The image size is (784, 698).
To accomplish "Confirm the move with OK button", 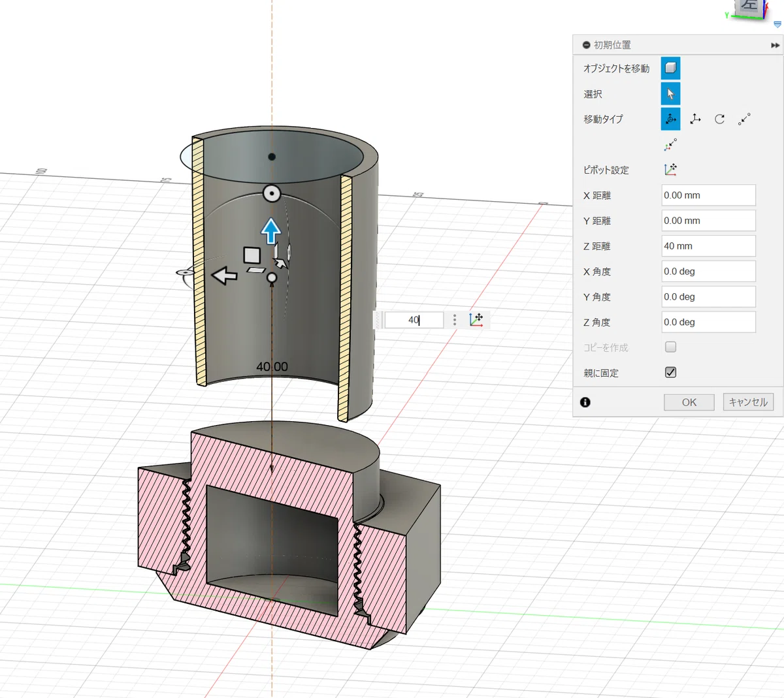I will coord(689,402).
